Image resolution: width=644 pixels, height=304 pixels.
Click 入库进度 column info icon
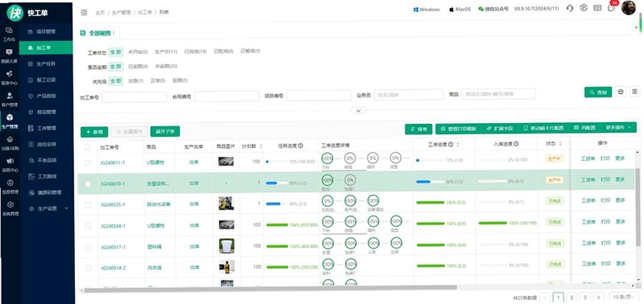[x=516, y=144]
